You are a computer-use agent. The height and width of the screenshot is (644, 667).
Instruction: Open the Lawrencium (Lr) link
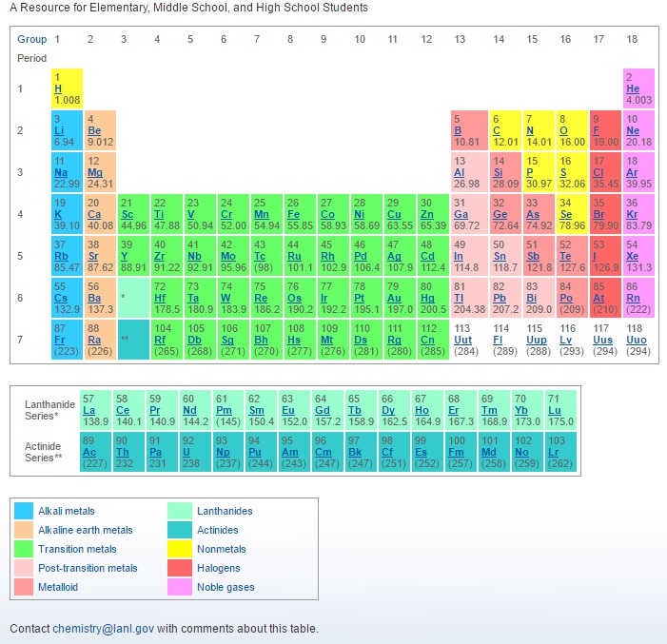click(553, 452)
